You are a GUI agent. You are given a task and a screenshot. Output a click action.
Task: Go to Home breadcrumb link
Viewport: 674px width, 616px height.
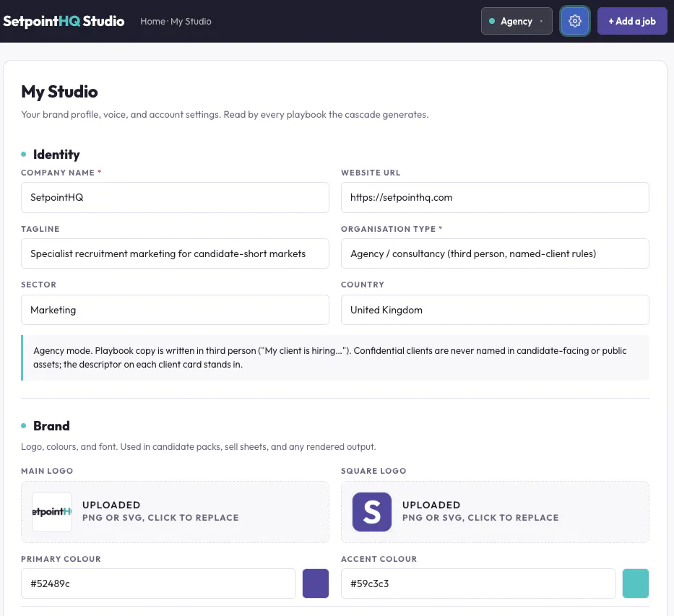point(152,22)
